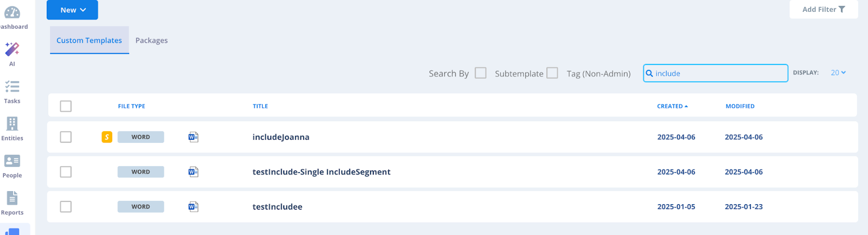The image size is (868, 235).
Task: Open the People contact card icon
Action: coord(12,161)
